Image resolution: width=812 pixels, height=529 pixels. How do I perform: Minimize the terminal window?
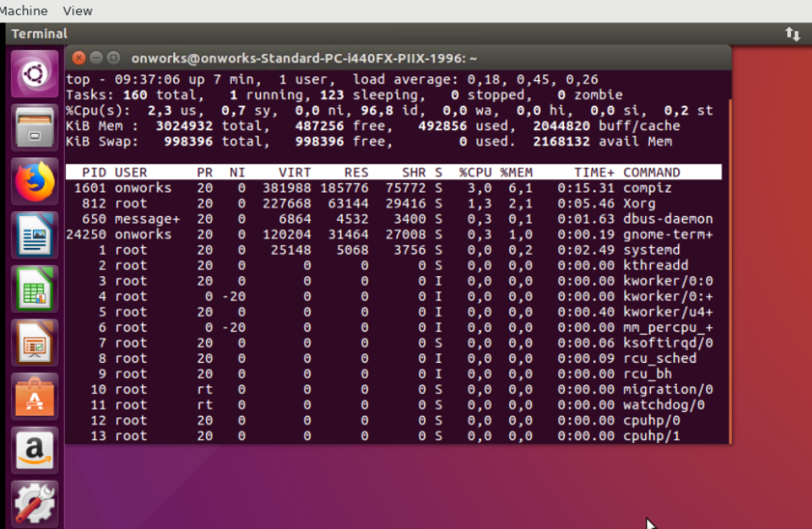point(96,58)
